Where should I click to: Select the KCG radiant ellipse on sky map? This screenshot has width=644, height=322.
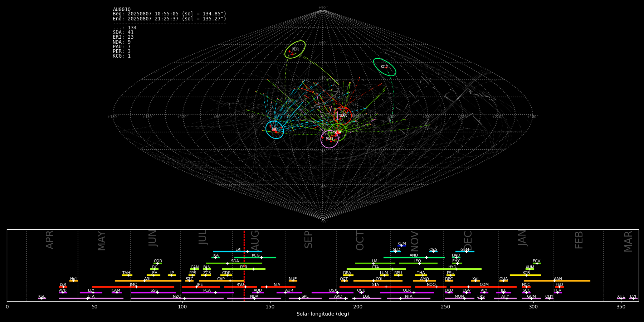385,67
